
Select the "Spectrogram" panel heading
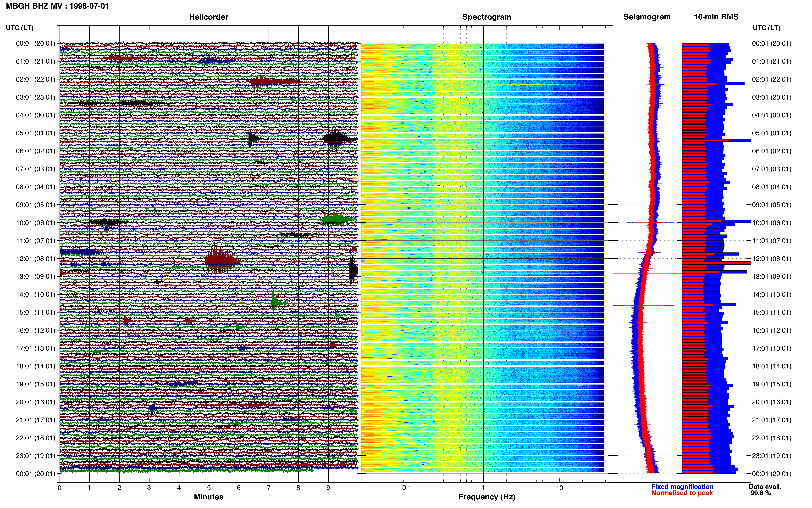click(x=487, y=17)
